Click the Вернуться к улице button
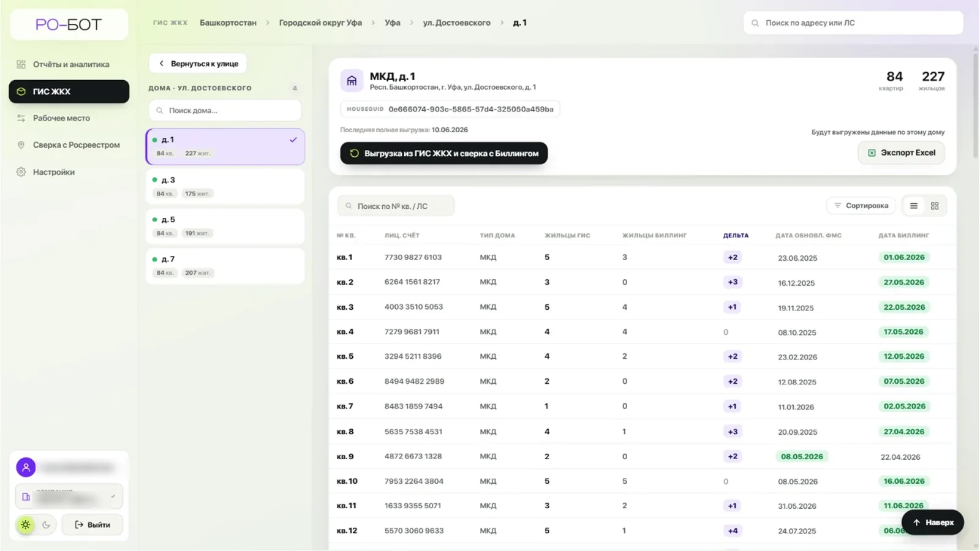The height and width of the screenshot is (551, 980). coord(198,64)
